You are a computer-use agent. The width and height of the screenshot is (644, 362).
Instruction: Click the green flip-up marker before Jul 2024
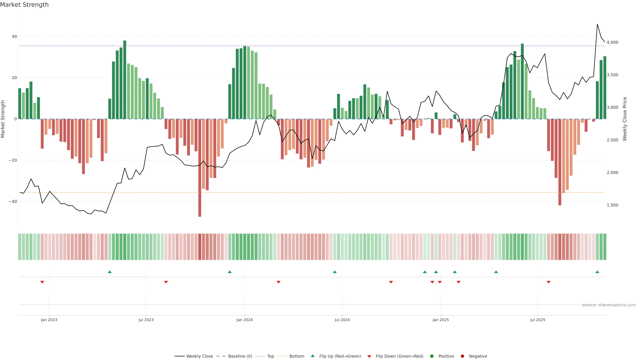(335, 272)
